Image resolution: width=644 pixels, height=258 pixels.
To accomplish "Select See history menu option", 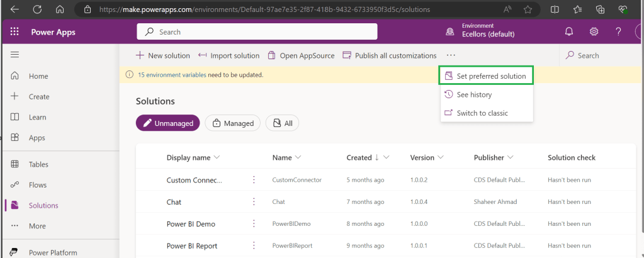I will [x=474, y=94].
